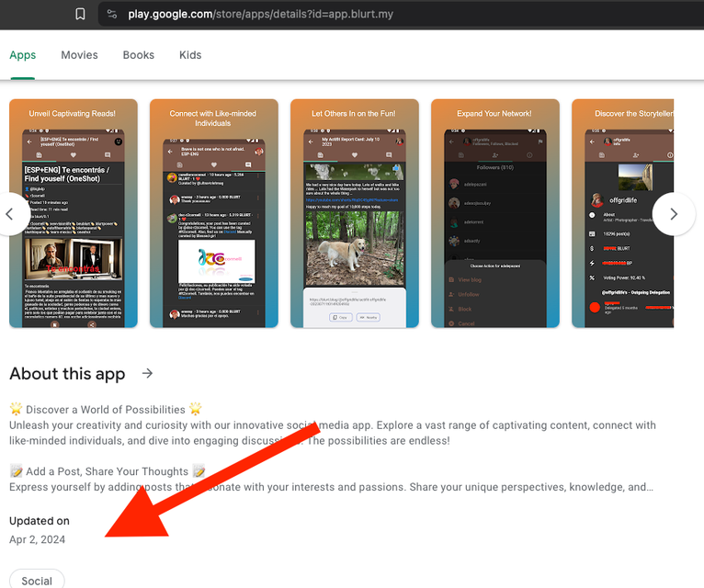Advance screenshots with right arrow

coord(673,214)
